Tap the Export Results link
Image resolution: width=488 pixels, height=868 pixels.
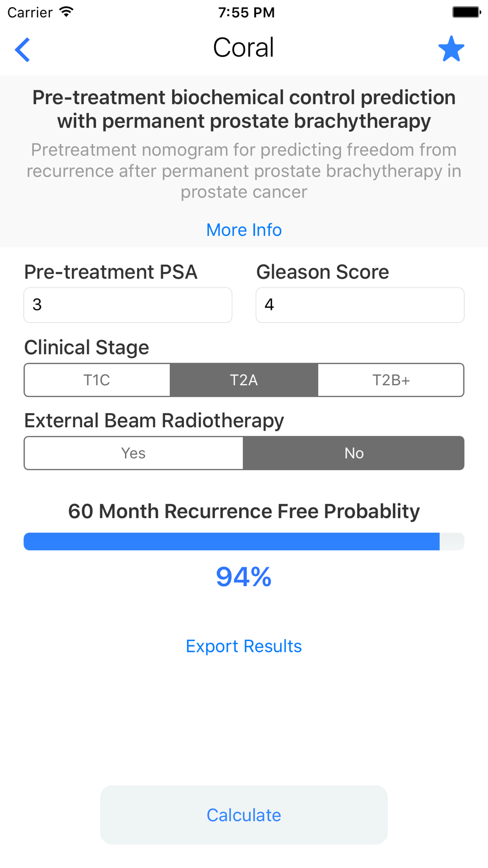coord(244,646)
